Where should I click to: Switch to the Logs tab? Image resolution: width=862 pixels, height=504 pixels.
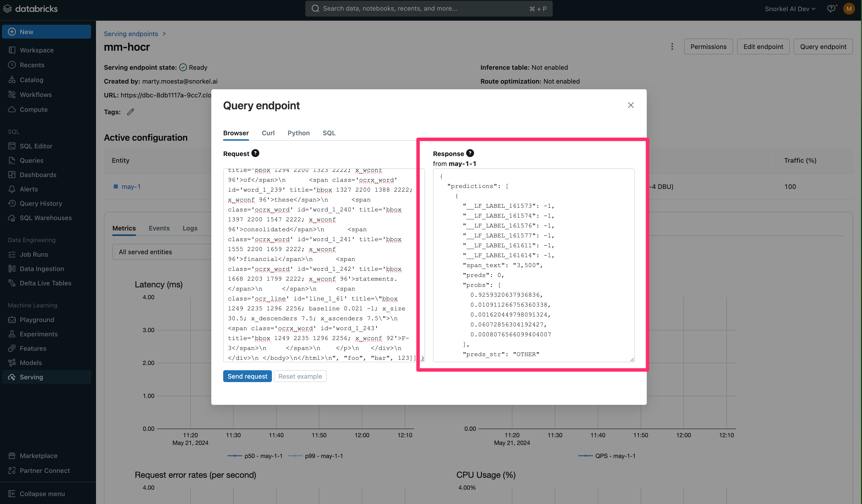[x=190, y=228]
